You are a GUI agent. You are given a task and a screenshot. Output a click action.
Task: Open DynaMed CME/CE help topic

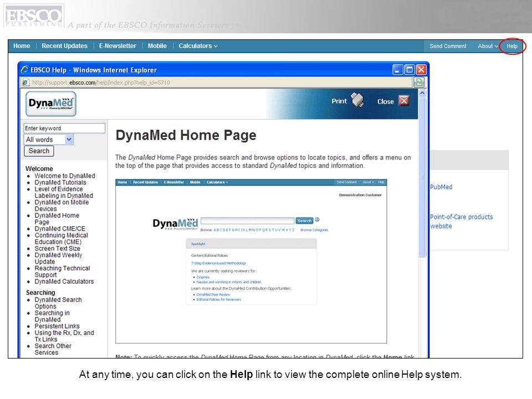[x=60, y=229]
